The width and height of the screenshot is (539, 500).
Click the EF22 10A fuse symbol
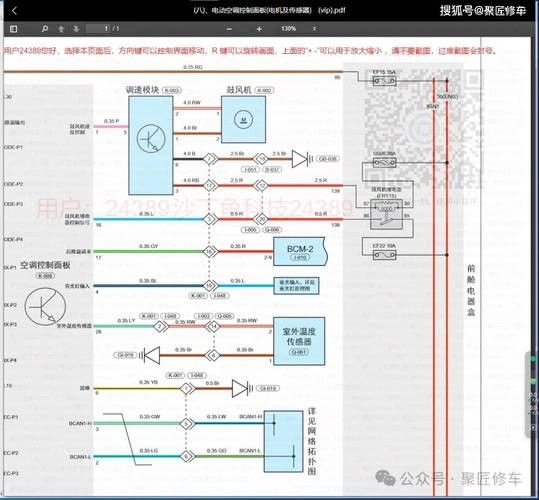(x=384, y=255)
